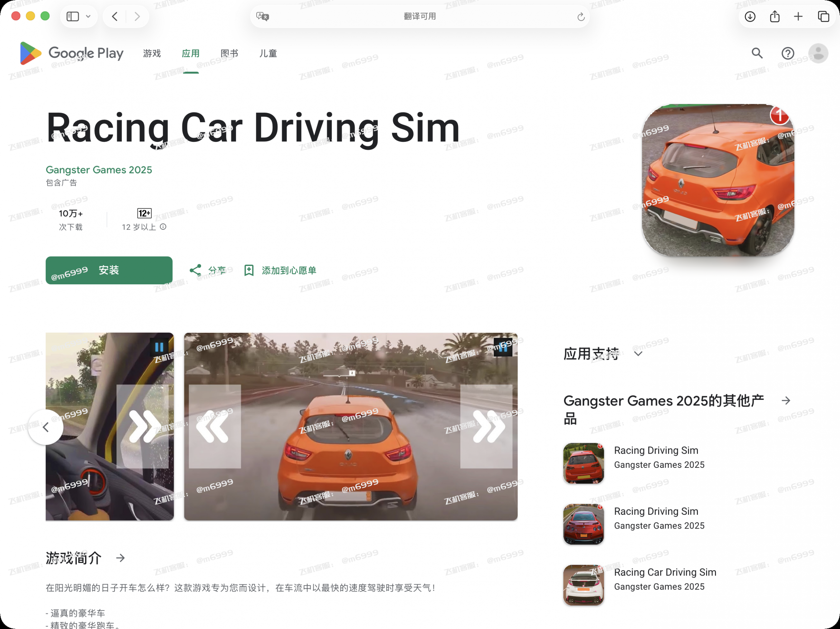Open developer Gangster Games 2025 link
This screenshot has width=840, height=629.
(99, 170)
